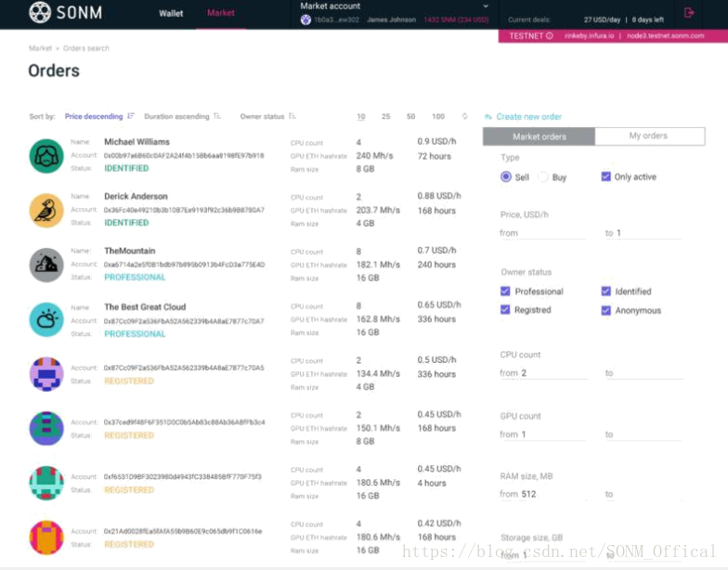Screen dimensions: 728x570
Task: Sort by Duration ascending
Action: [176, 117]
